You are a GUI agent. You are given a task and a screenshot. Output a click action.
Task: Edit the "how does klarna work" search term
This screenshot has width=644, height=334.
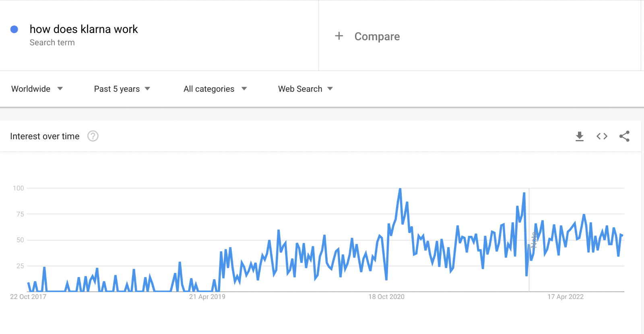[84, 29]
